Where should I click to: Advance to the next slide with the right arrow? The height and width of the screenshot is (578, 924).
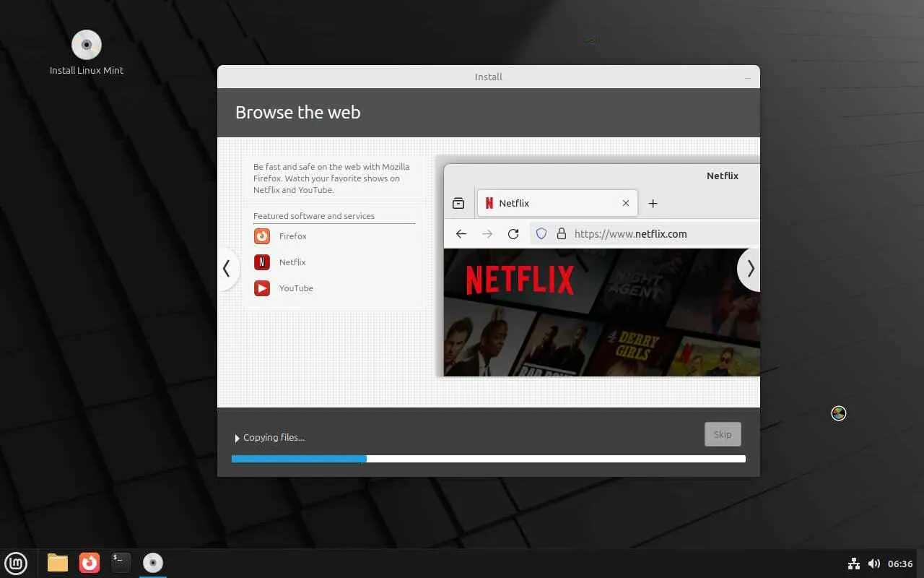coord(749,269)
